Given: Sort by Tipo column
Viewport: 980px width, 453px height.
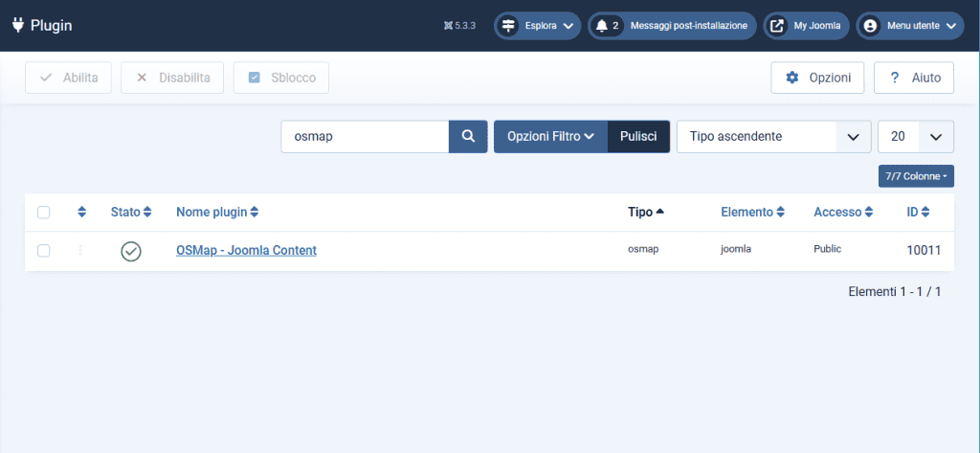Looking at the screenshot, I should click(x=646, y=212).
